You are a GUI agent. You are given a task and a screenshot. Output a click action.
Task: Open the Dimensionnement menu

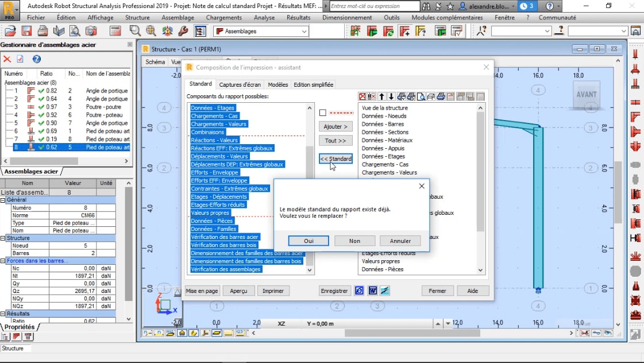(x=347, y=18)
